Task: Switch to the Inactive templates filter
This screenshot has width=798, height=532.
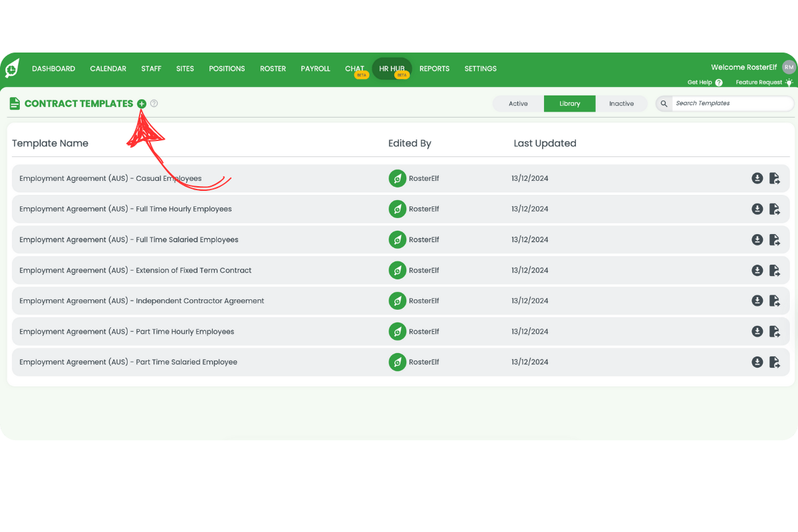Action: [x=622, y=104]
